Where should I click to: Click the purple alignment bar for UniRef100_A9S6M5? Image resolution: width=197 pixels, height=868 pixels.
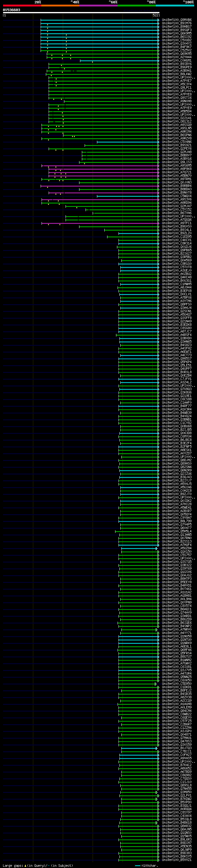tap(100, 166)
